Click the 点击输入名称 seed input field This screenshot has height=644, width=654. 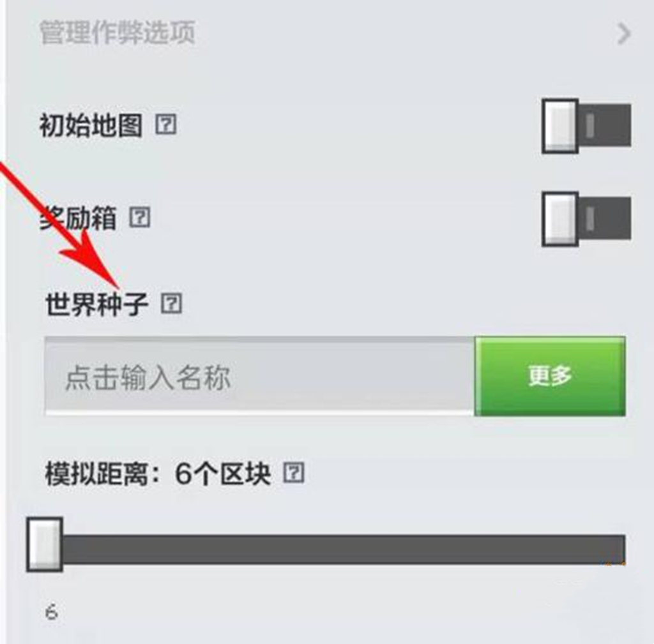(259, 375)
